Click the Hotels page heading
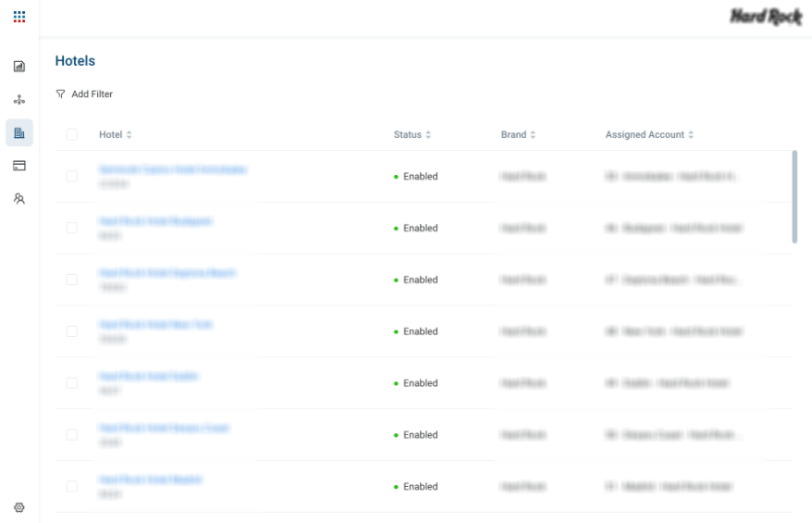This screenshot has height=523, width=812. coord(75,61)
